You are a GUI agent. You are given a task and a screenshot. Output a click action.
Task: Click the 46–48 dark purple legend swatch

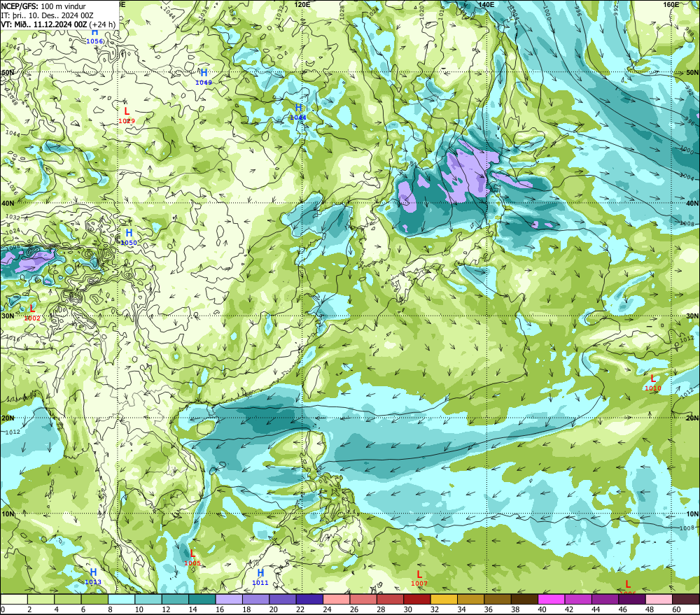633,599
